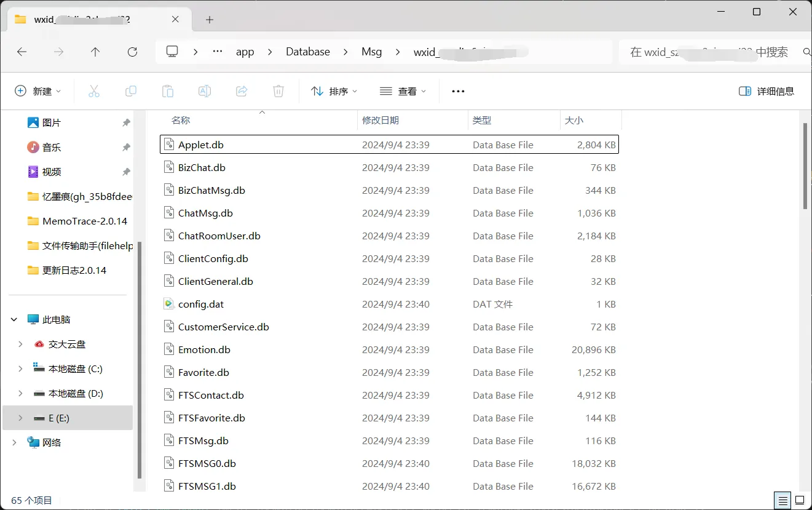This screenshot has height=510, width=812.
Task: Select the ChatMsg.db file
Action: pos(205,213)
